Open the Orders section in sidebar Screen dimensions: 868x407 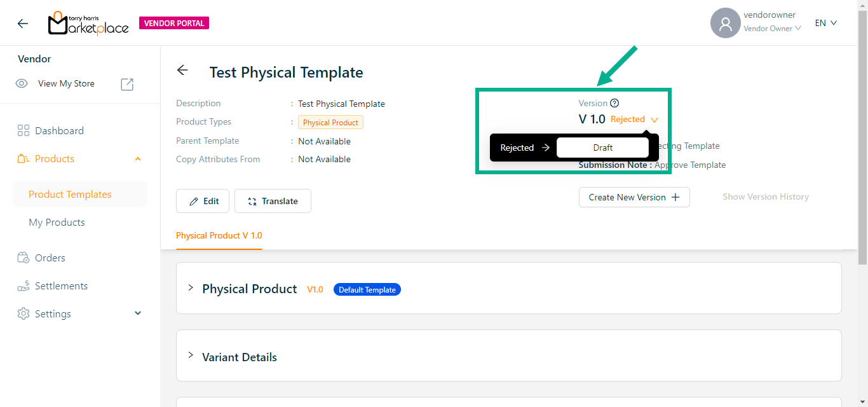coord(50,258)
